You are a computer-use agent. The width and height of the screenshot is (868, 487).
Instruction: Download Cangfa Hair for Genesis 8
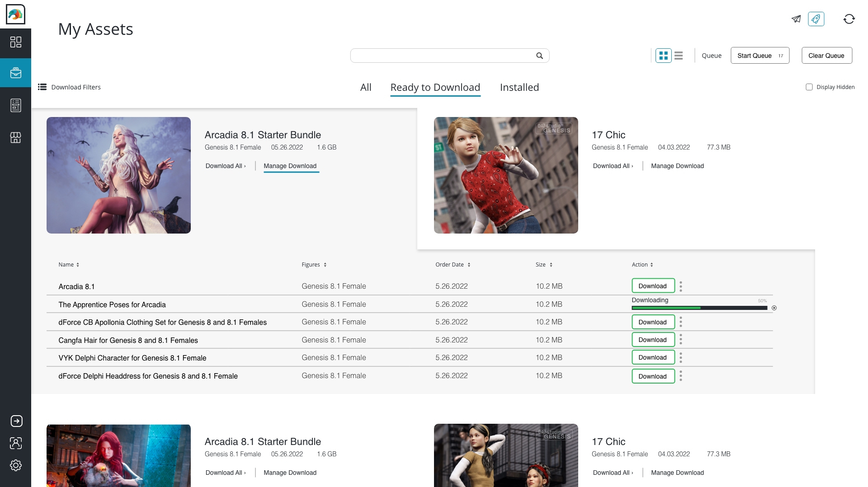[653, 340]
